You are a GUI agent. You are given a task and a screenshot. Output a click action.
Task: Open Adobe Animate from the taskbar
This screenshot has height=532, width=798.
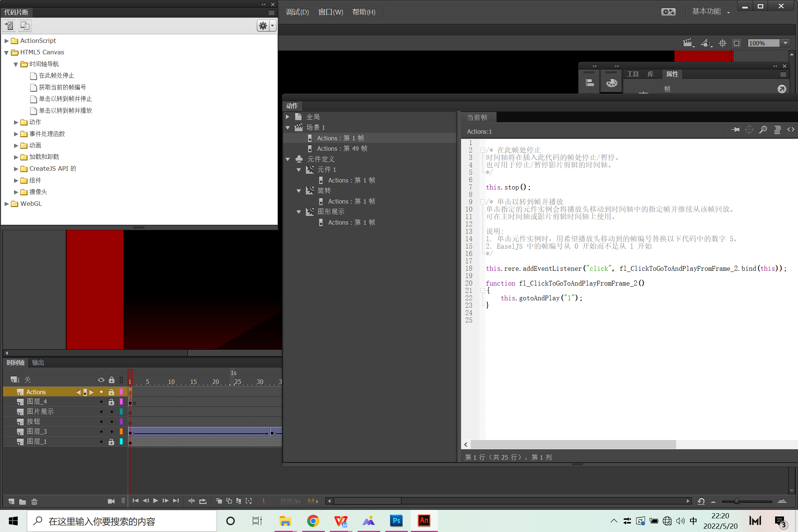tap(424, 521)
